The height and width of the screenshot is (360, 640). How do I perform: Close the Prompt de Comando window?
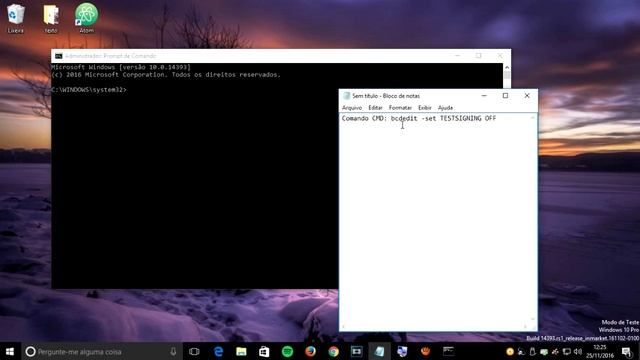pyautogui.click(x=500, y=56)
